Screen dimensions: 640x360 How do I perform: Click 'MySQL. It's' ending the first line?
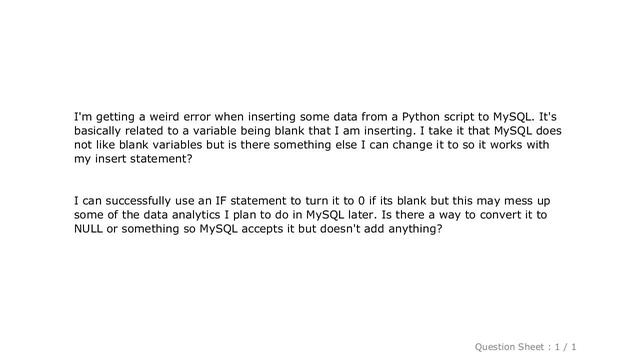point(524,117)
